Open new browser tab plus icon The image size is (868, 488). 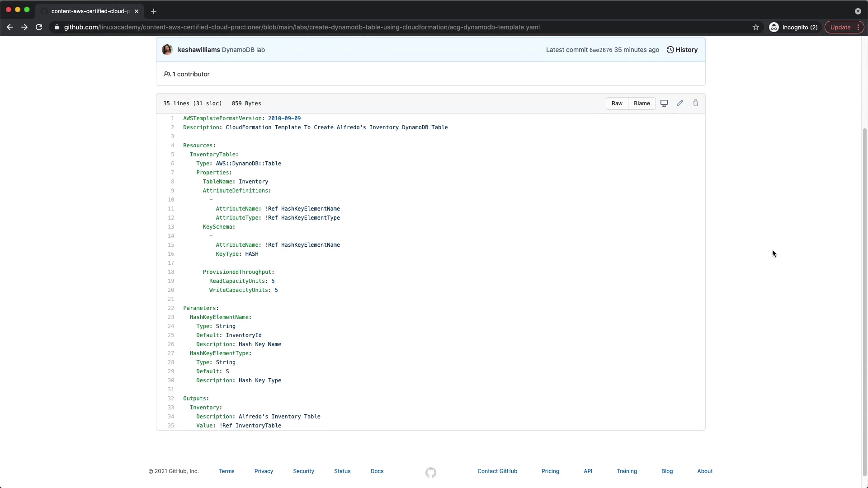(x=154, y=11)
